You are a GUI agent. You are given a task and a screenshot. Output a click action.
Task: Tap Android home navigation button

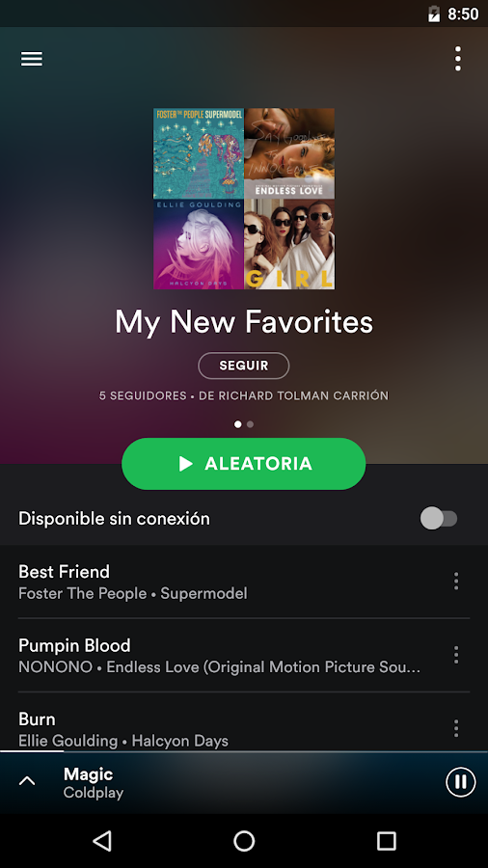(244, 841)
